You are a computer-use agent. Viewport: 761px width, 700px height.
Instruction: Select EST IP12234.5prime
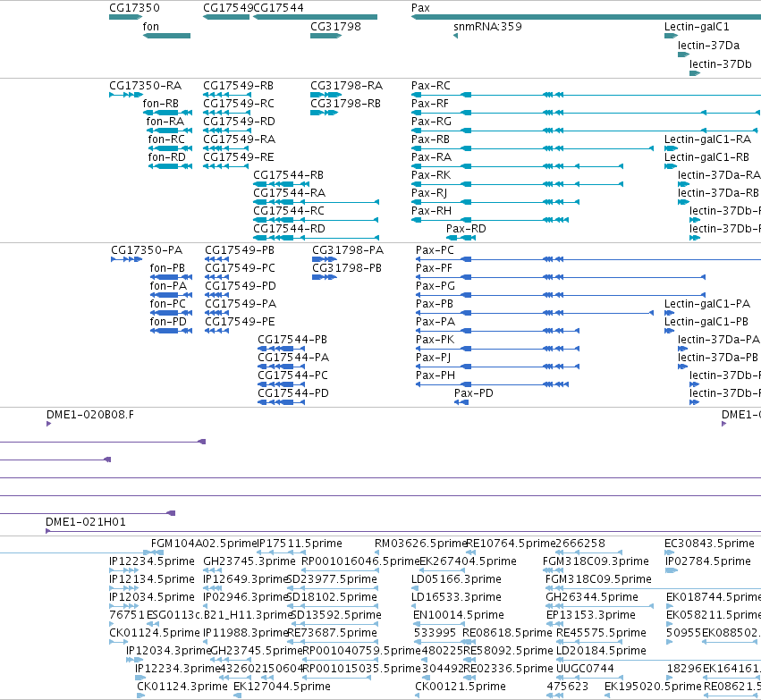[124, 570]
